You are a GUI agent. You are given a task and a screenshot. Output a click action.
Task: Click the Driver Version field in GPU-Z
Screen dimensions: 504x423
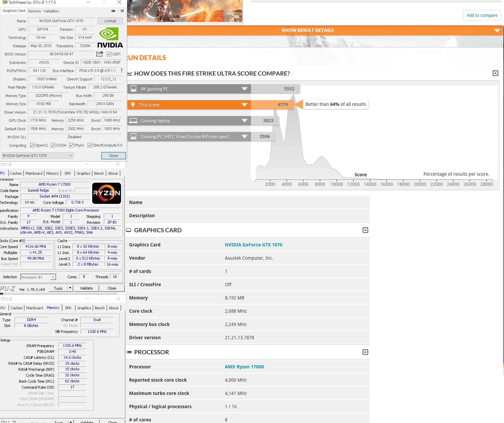point(75,112)
